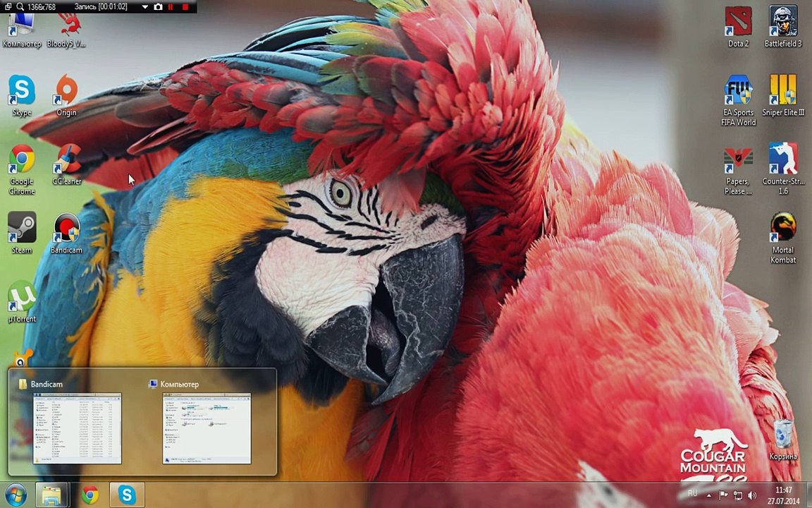Select the Компьютер desktop shortcut
The height and width of the screenshot is (508, 812).
coord(22,31)
